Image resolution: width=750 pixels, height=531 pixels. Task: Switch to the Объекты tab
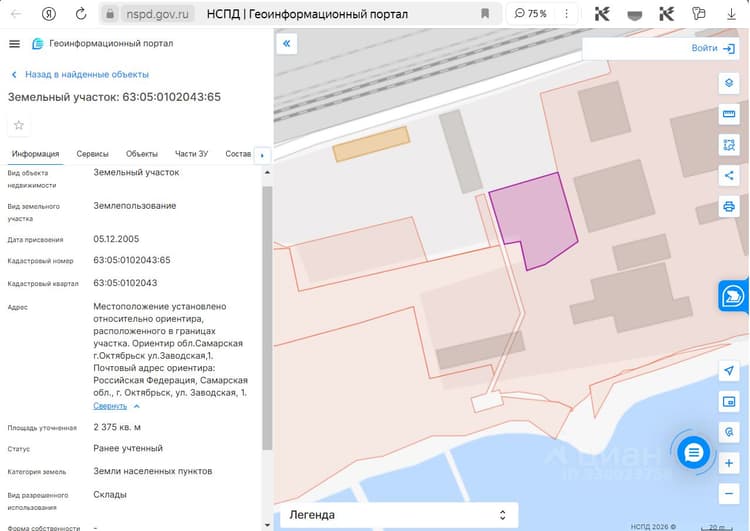pyautogui.click(x=142, y=154)
